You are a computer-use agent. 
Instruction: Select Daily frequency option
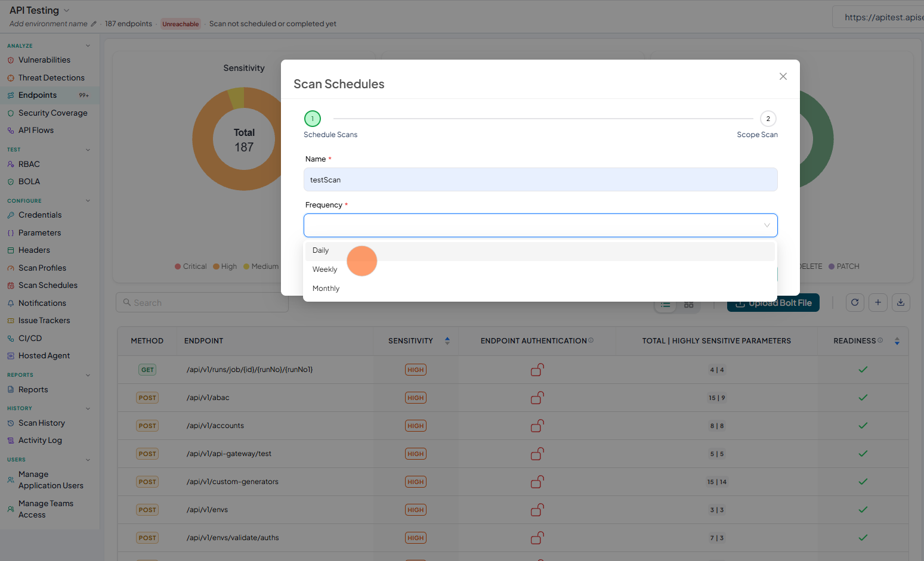click(540, 250)
